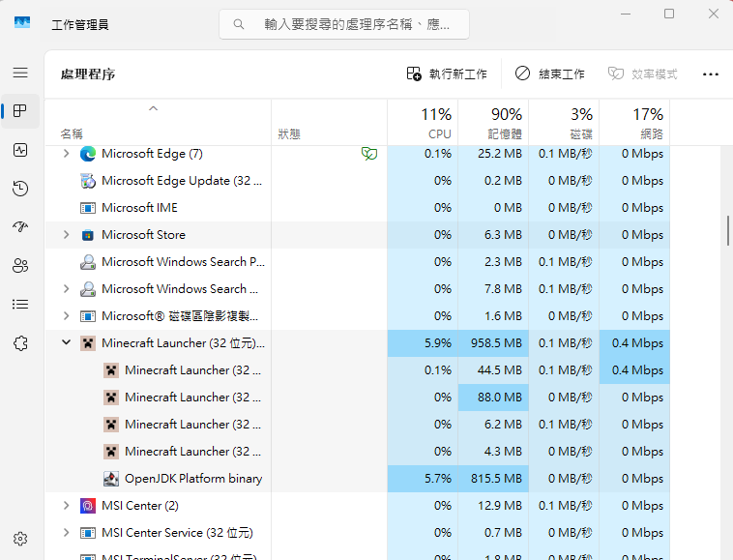Click the search magnifier icon
Screen dimensions: 733x560
(x=239, y=24)
